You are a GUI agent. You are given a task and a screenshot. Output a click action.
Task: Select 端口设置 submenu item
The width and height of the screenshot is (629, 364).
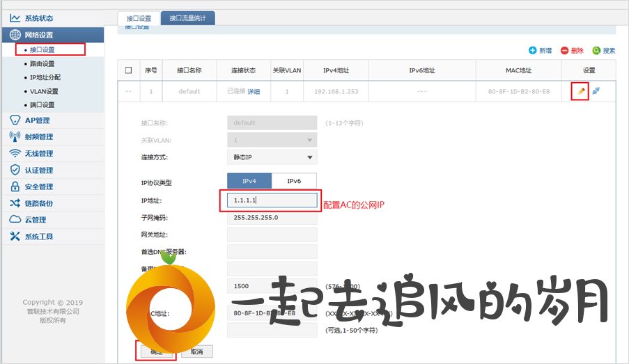42,104
